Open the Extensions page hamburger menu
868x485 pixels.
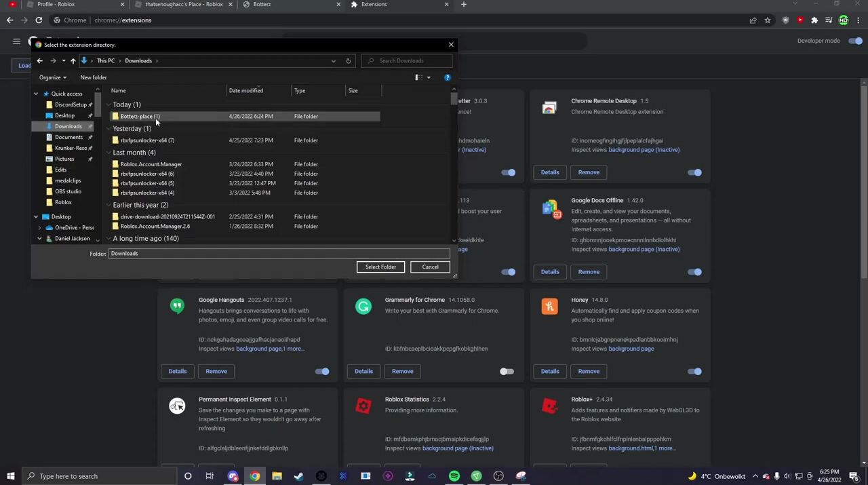pos(16,41)
